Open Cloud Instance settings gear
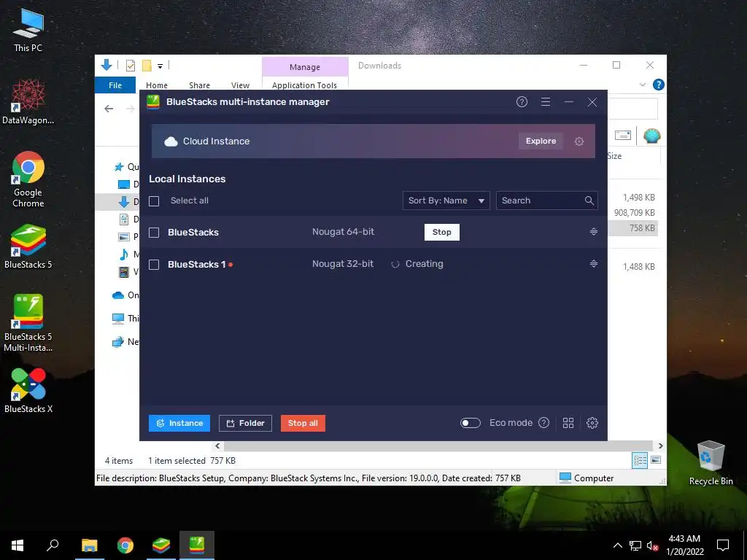Screen dimensions: 747x560 pyautogui.click(x=578, y=141)
